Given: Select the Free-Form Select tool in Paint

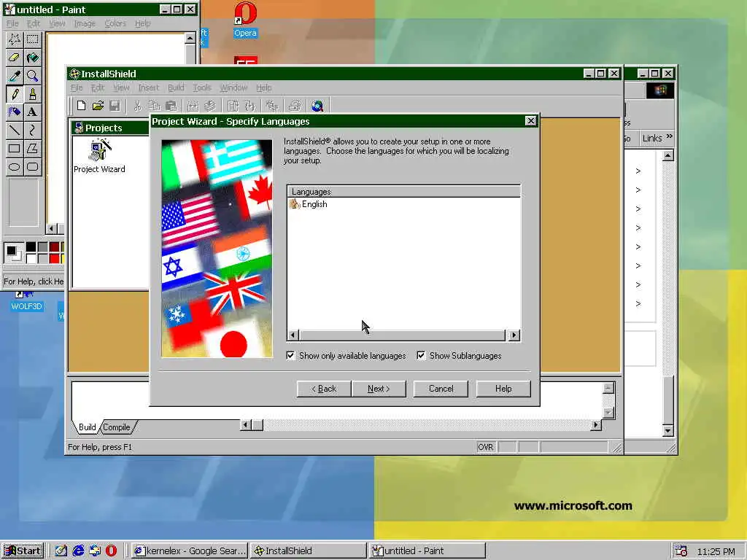Looking at the screenshot, I should click(x=15, y=39).
